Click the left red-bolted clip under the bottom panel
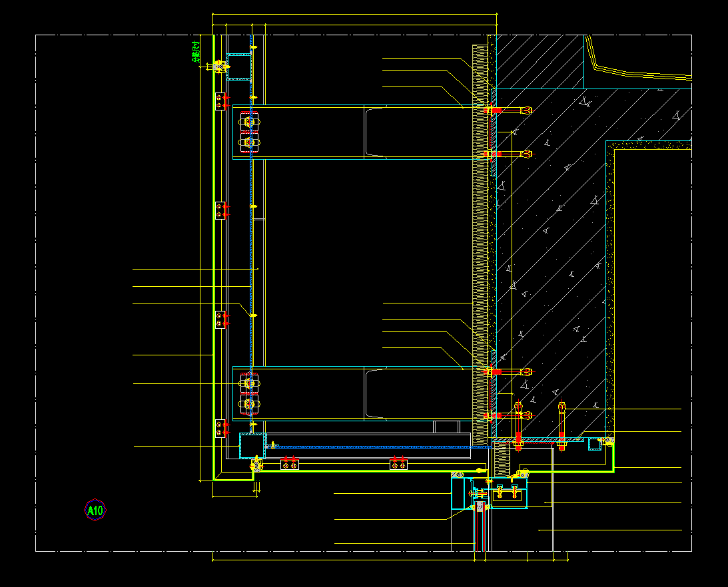728x587 pixels. 289,464
